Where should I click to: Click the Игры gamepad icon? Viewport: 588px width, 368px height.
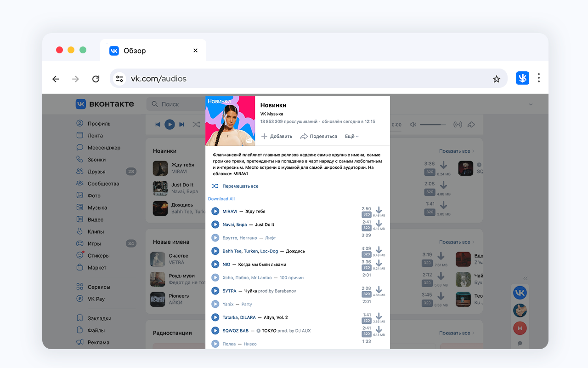tap(80, 243)
